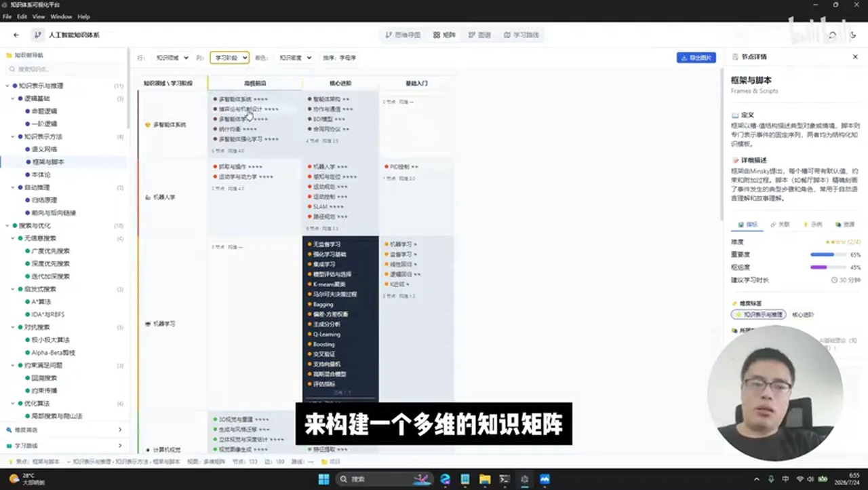Select 语义网络 in the tree
The width and height of the screenshot is (868, 490).
click(45, 149)
